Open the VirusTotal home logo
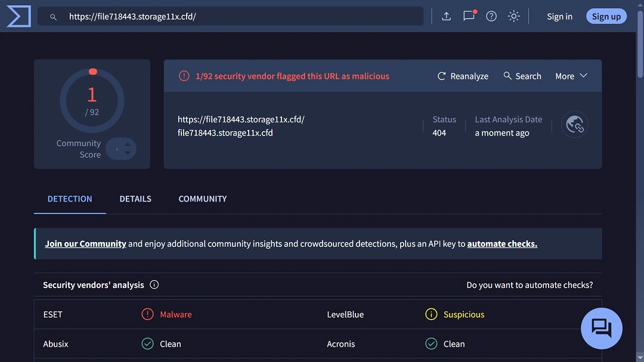Screen dimensions: 644x362 click(x=19, y=17)
